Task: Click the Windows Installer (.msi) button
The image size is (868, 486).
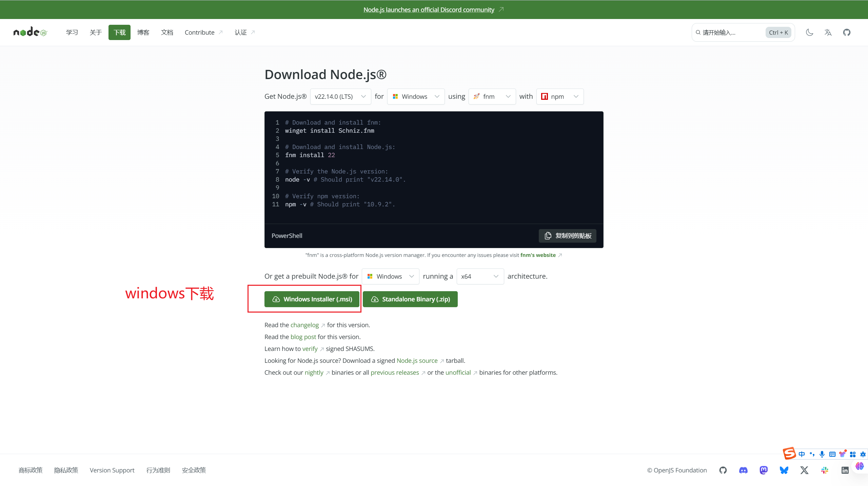Action: tap(312, 299)
